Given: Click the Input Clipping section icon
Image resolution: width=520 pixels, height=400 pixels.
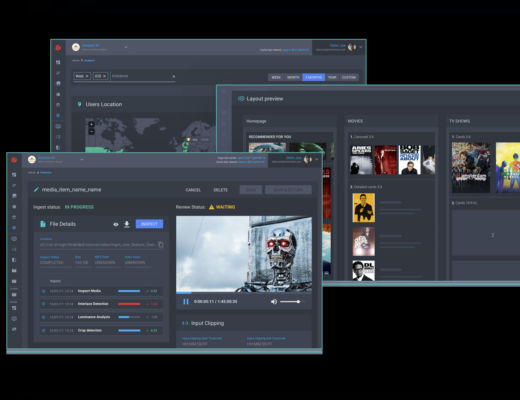Looking at the screenshot, I should [185, 323].
